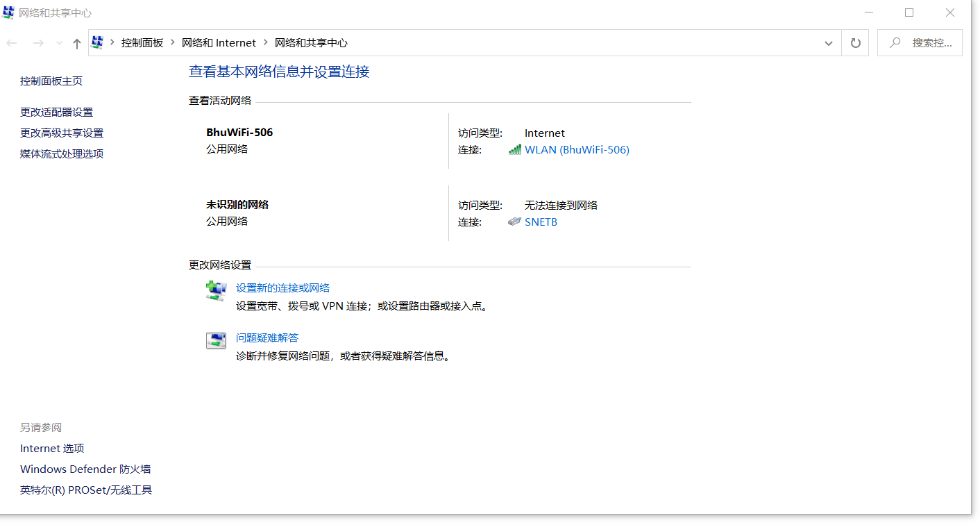Minimize the 网络和共享中心 window

(868, 12)
